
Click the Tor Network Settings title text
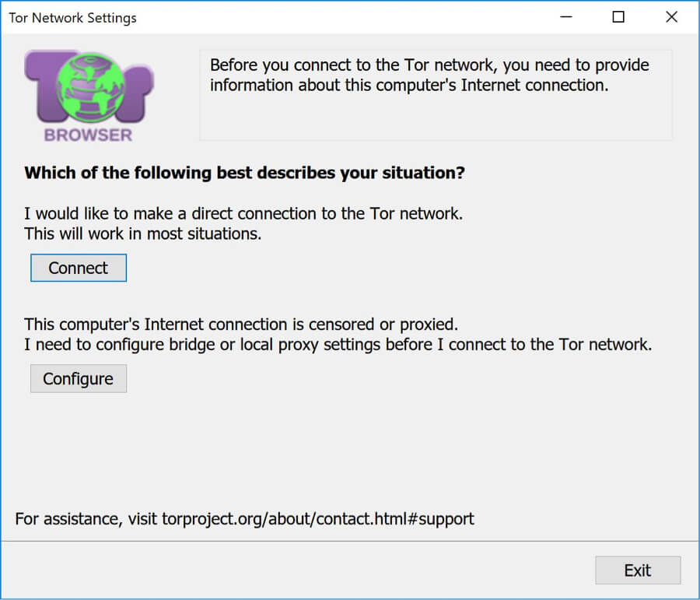[x=73, y=18]
